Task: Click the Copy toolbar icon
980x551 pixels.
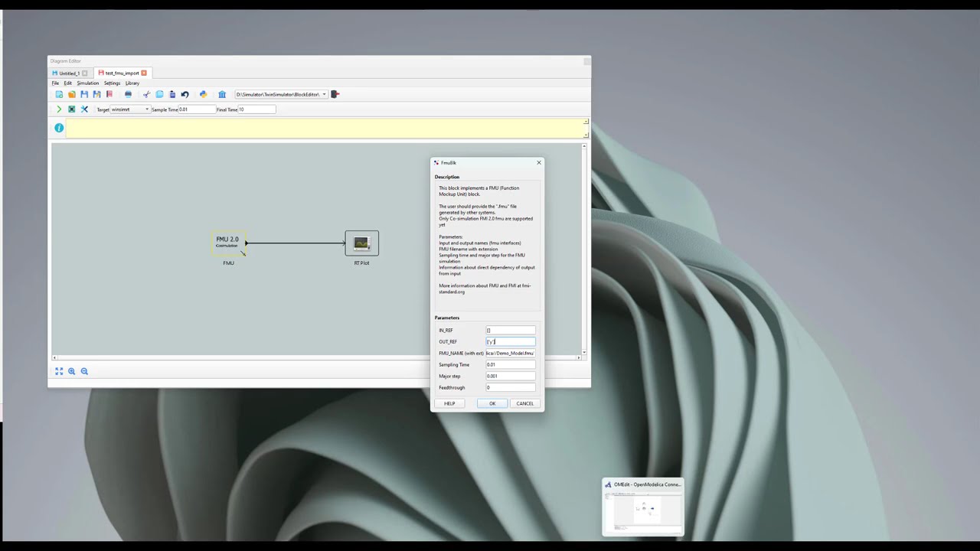Action: click(x=159, y=94)
